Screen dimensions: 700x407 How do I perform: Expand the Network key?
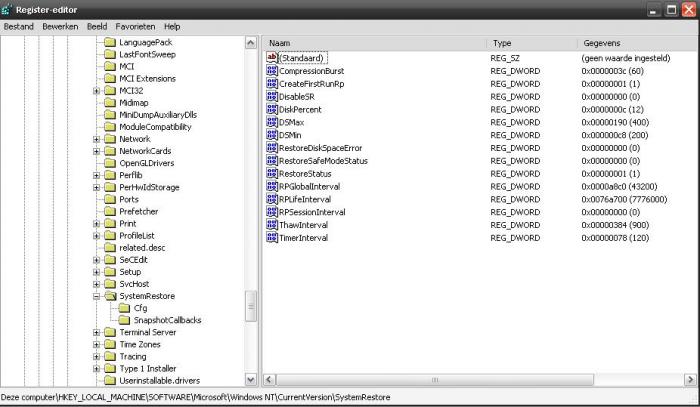click(x=96, y=139)
